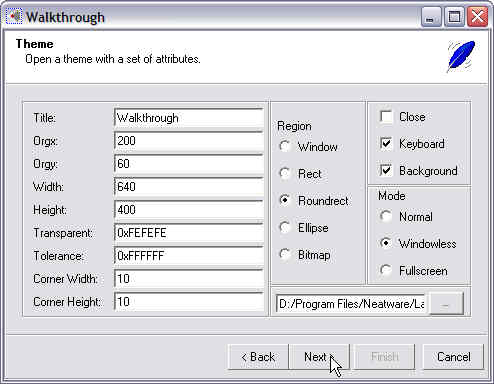Click the "Mode" group label

click(392, 196)
